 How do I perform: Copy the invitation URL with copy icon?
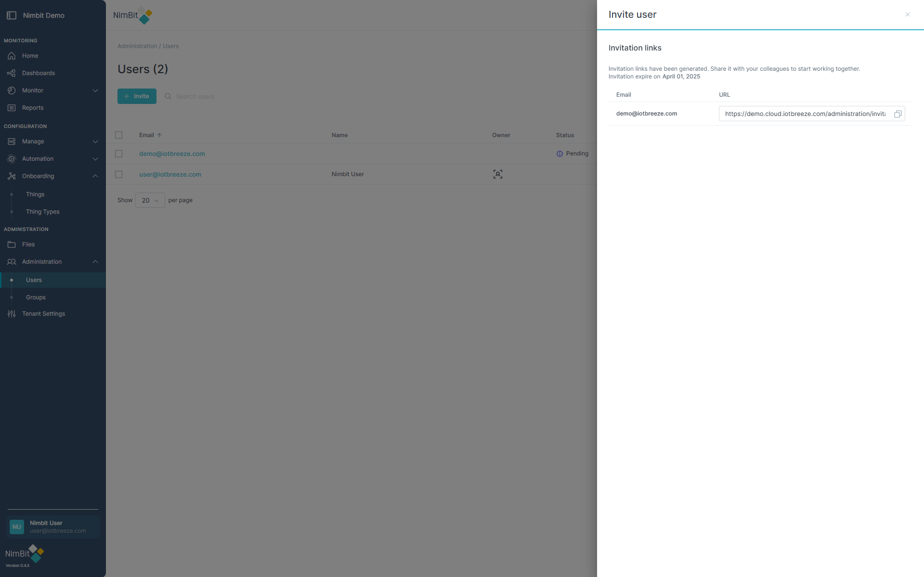click(898, 114)
